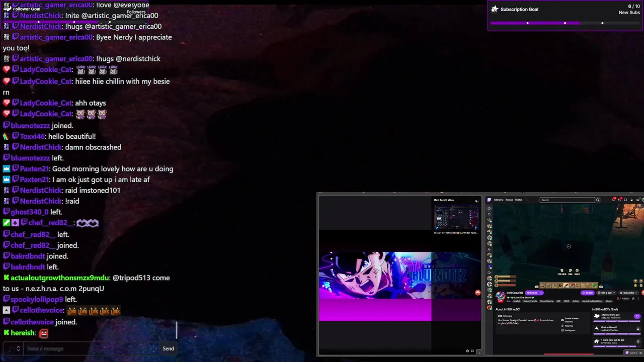
Task: Expand the Knock dropdown arrow
Action: coord(541,293)
